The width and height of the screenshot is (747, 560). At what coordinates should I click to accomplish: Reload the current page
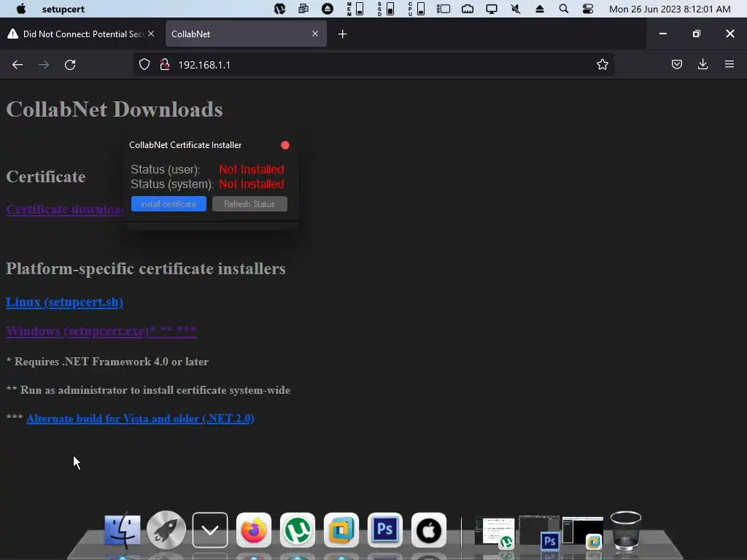click(70, 65)
